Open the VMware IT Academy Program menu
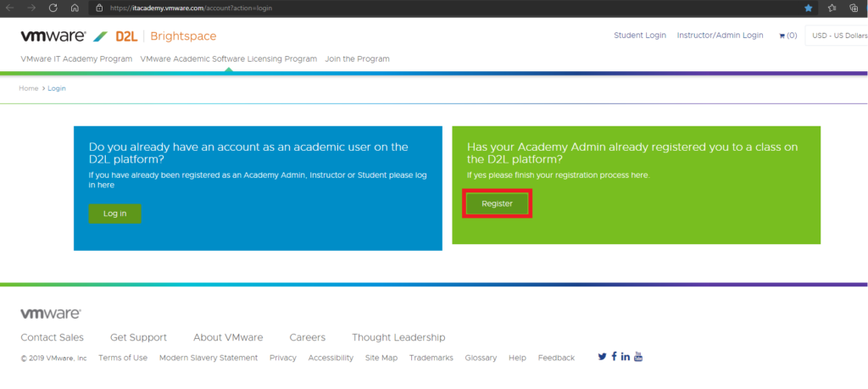 tap(76, 58)
